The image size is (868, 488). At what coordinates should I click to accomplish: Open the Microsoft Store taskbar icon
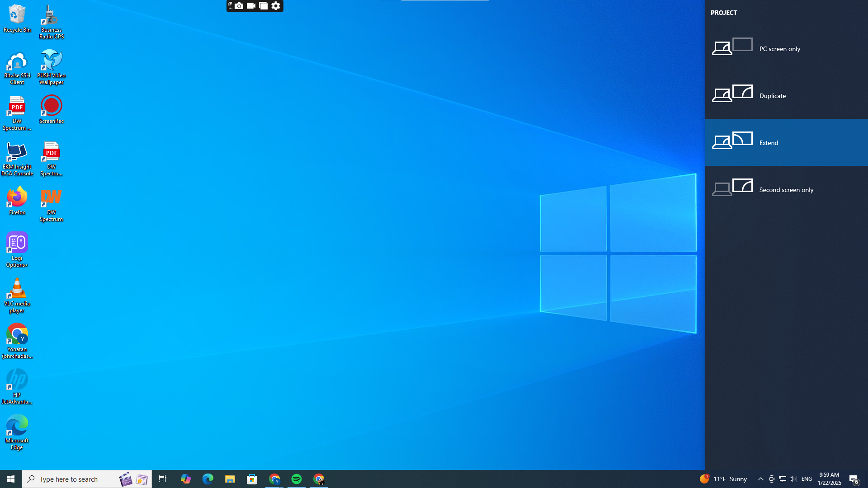point(252,479)
